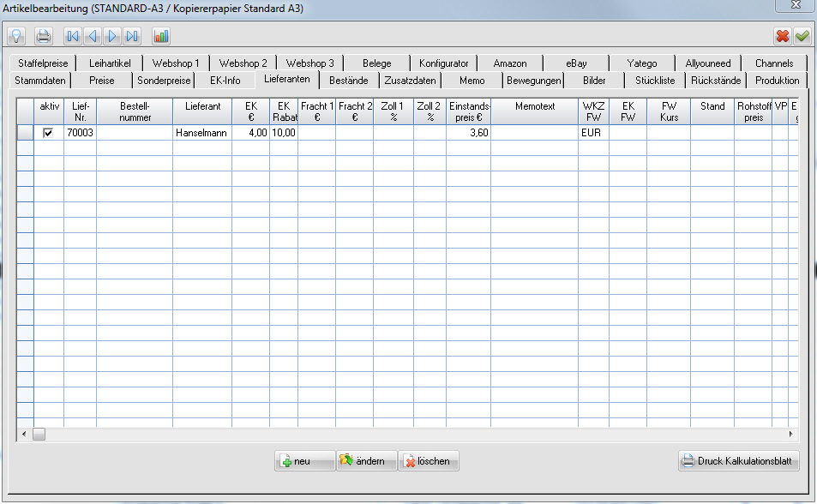Click Druck Kalkulationsblatt button
The width and height of the screenshot is (817, 504).
point(738,461)
